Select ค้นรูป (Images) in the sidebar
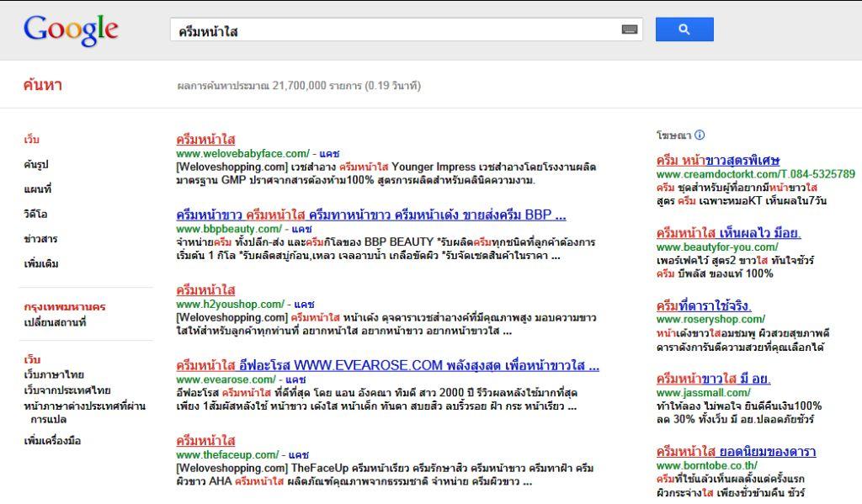This screenshot has height=504, width=862. [36, 164]
